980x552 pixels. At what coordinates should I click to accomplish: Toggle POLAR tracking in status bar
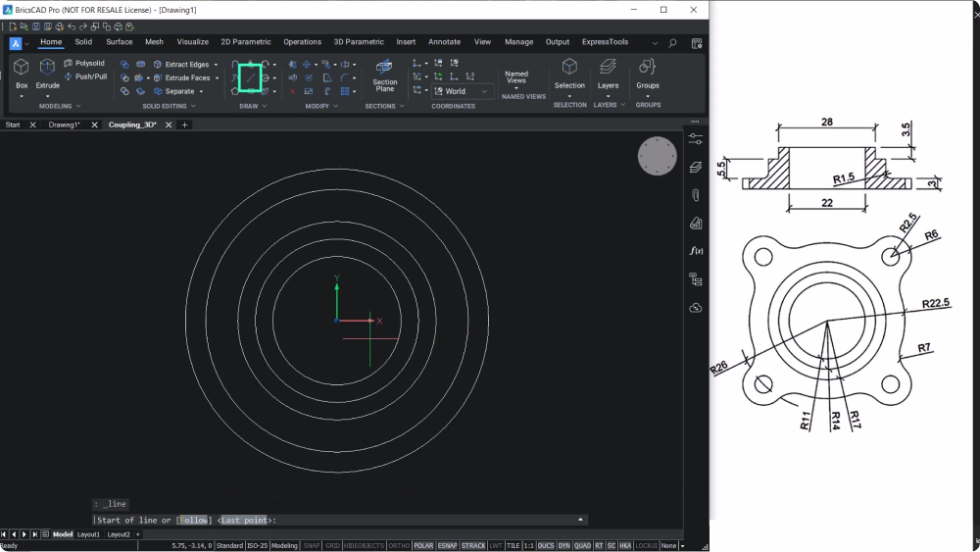tap(423, 546)
